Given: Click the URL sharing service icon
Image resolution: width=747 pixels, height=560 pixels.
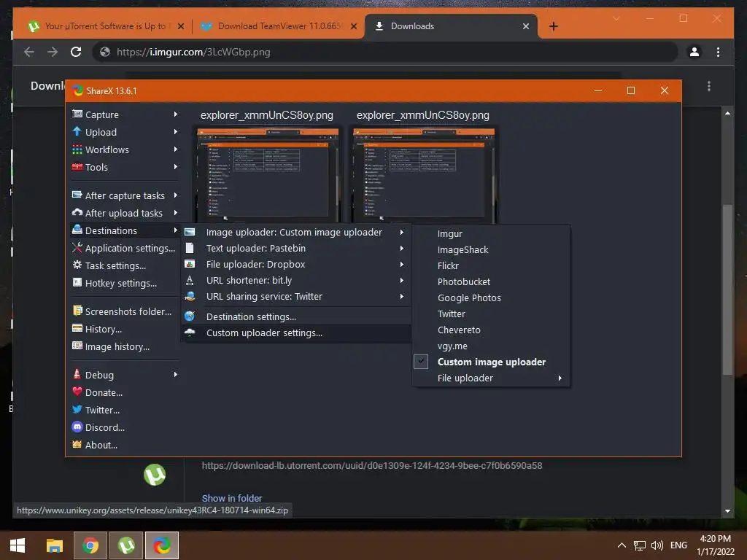Looking at the screenshot, I should (190, 296).
